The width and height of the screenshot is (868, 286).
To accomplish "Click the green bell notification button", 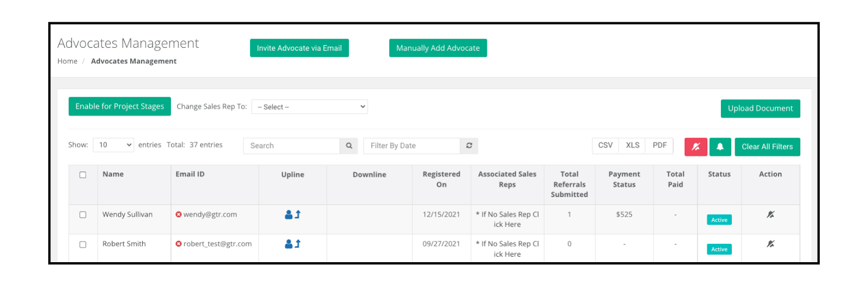I will pyautogui.click(x=720, y=147).
